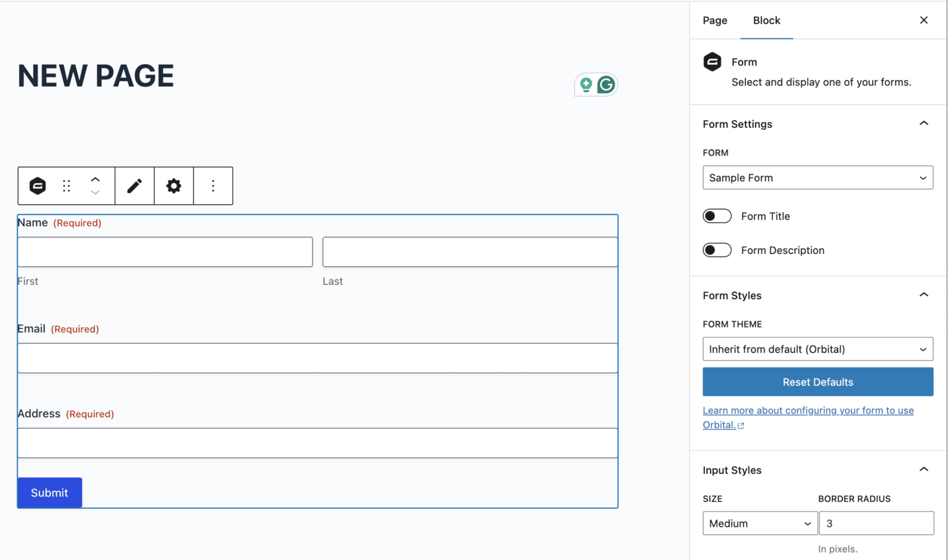Screen dimensions: 948x560
Task: Grab the block drag handle icon
Action: click(x=67, y=186)
